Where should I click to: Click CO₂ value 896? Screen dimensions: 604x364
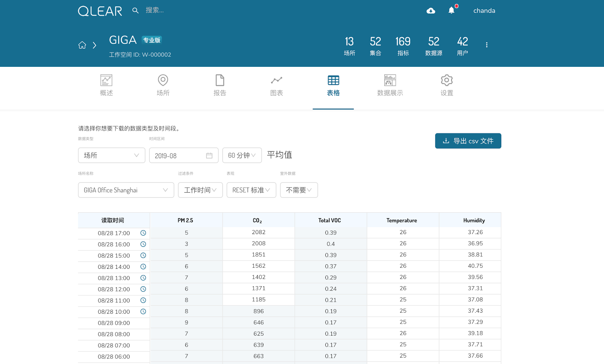259,311
